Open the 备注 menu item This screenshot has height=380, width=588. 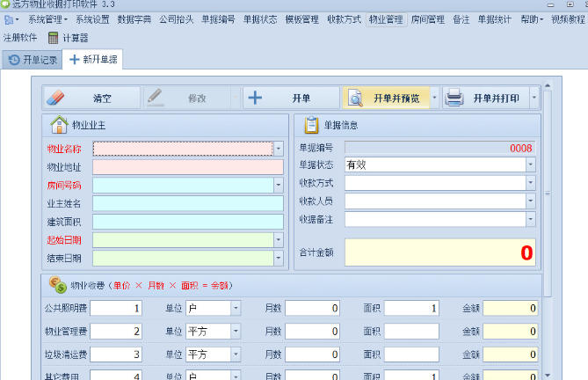(x=461, y=19)
